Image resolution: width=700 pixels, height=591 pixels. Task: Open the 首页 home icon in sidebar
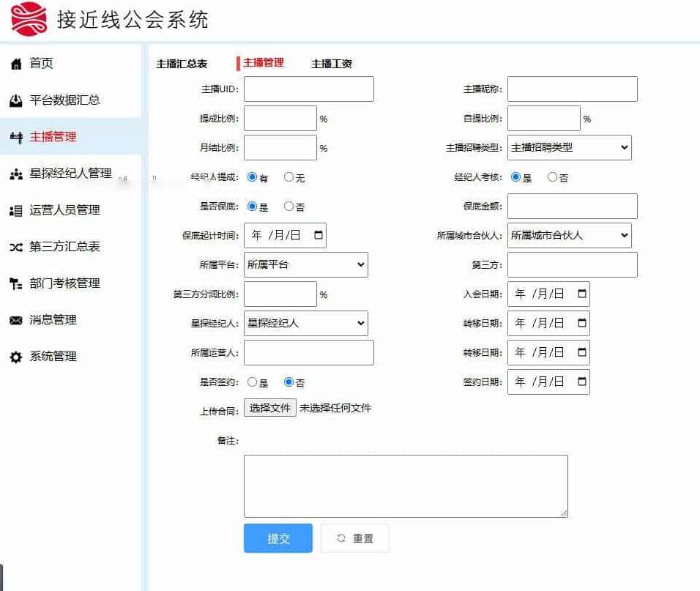coord(17,63)
